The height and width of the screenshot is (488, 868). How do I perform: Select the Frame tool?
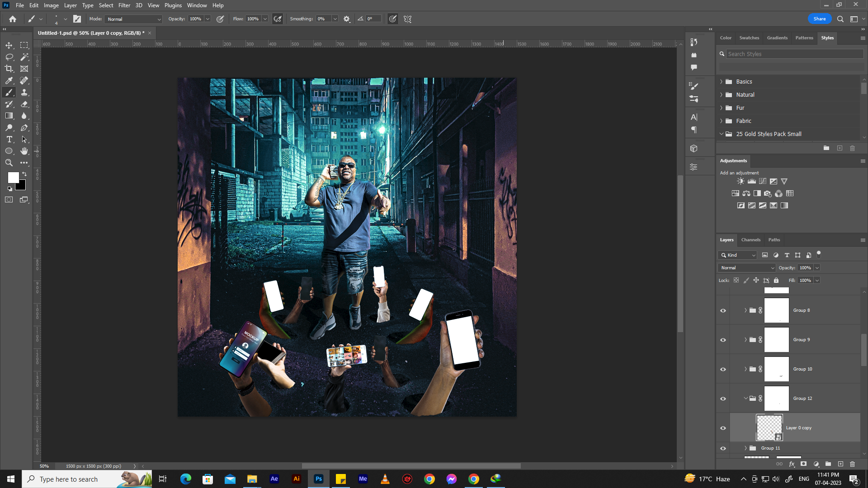click(x=24, y=69)
